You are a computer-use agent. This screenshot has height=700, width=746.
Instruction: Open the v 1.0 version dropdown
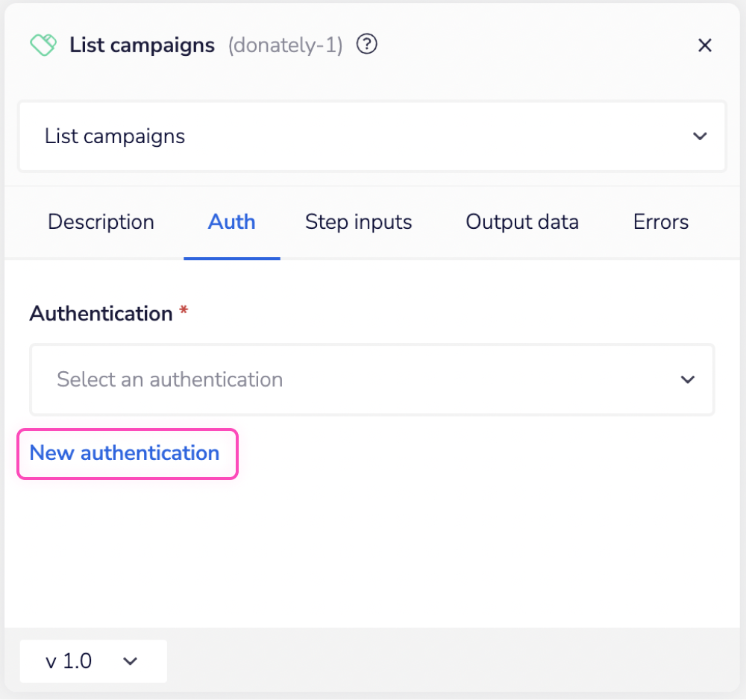point(92,661)
